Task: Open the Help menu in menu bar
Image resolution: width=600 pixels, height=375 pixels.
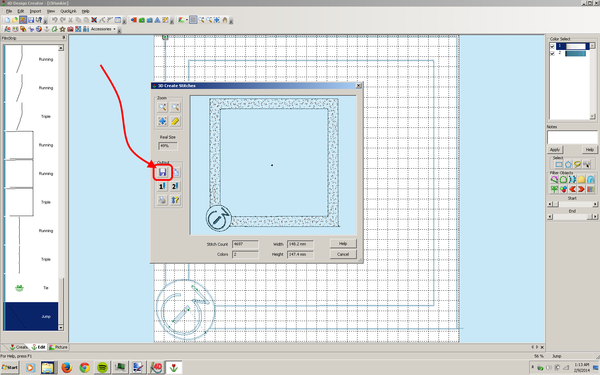Action: (85, 11)
